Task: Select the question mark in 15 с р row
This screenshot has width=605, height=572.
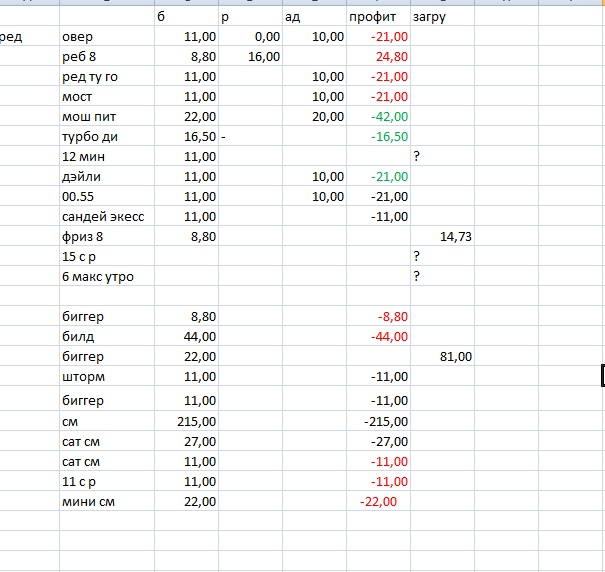Action: pyautogui.click(x=416, y=256)
